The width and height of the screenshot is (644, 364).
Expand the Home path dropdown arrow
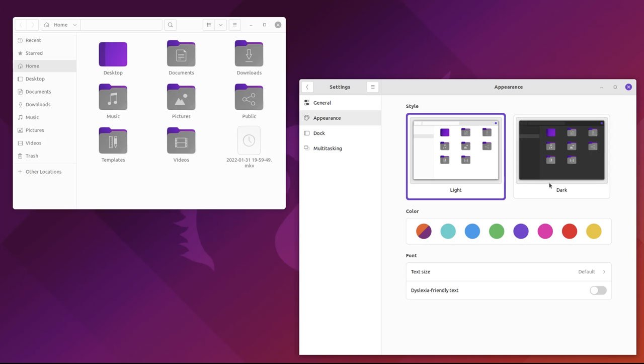[x=75, y=25]
